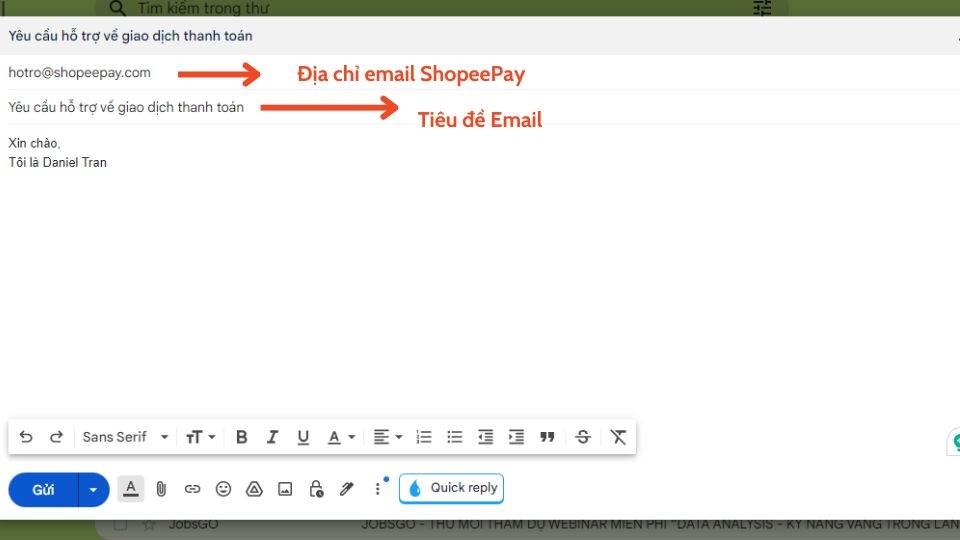Insert a photo
The height and width of the screenshot is (540, 960).
coord(285,489)
